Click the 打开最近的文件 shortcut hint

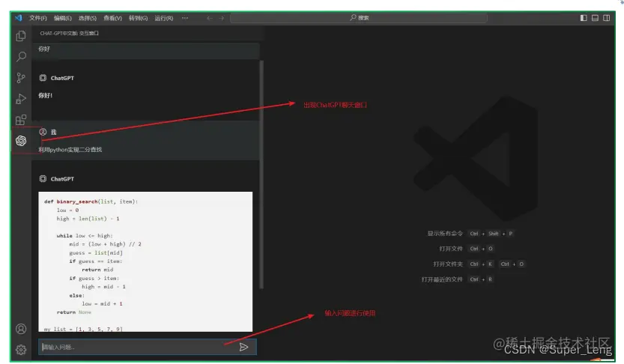point(442,279)
